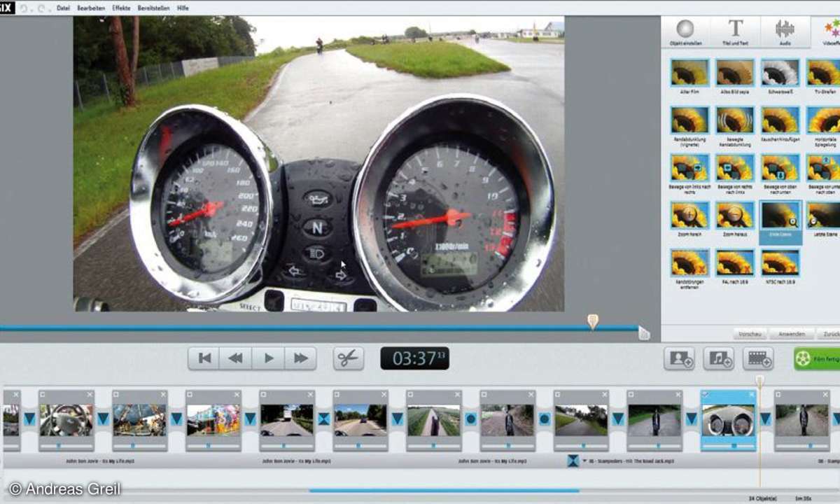Image resolution: width=840 pixels, height=504 pixels.
Task: Apply the NTSC nach 16:9 effect
Action: tap(780, 263)
